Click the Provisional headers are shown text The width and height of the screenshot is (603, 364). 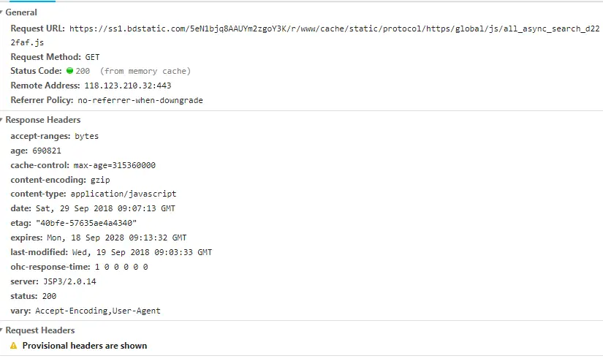(x=85, y=346)
